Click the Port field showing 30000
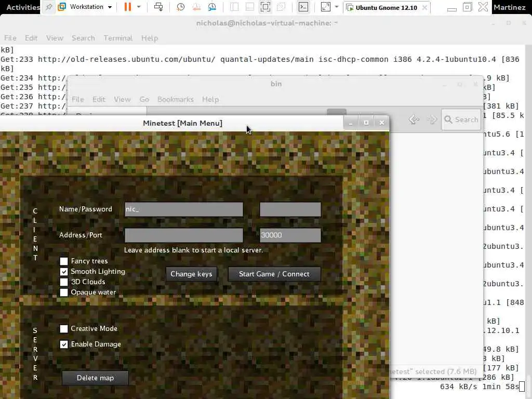 290,235
